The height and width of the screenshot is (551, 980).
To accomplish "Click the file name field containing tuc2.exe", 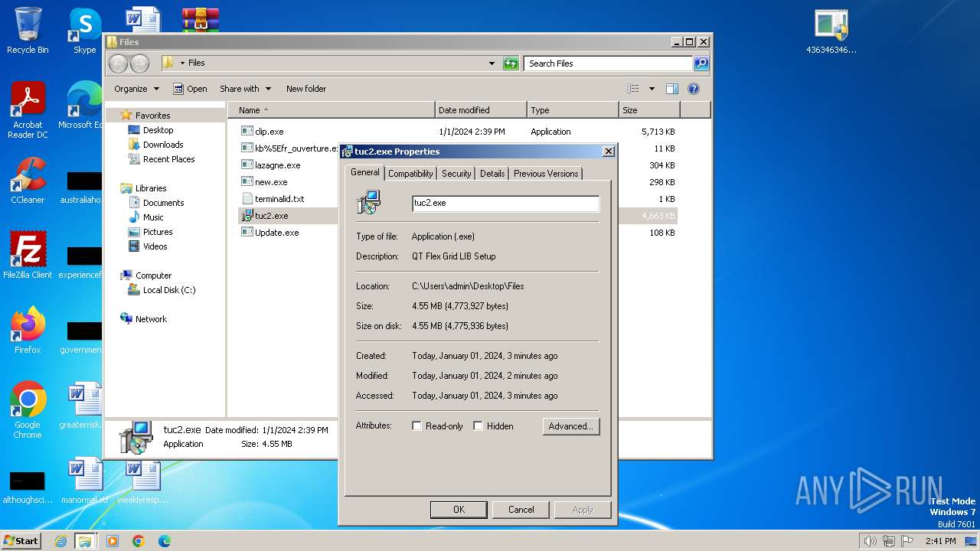I will click(505, 204).
